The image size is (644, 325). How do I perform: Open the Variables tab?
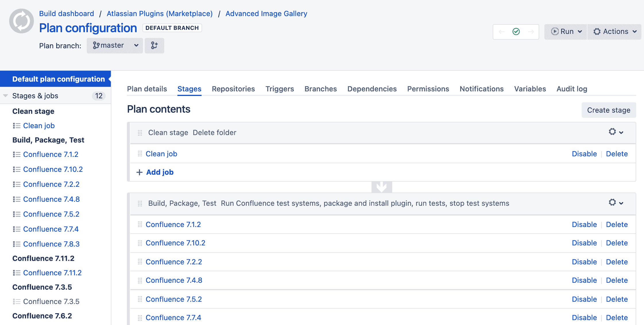pos(530,89)
